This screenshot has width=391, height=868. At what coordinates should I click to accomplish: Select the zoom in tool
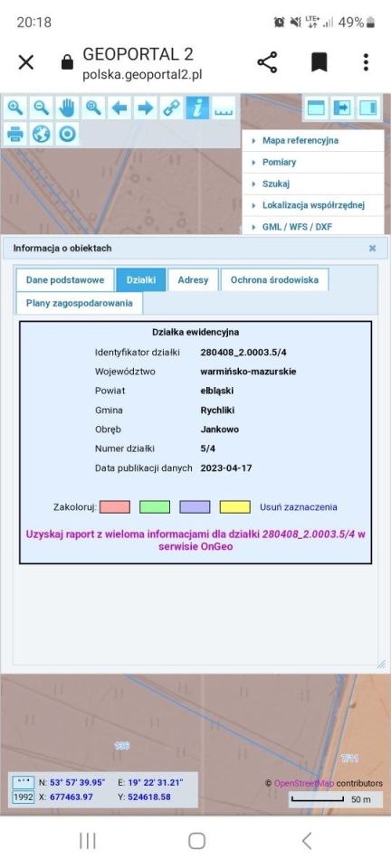click(x=15, y=108)
